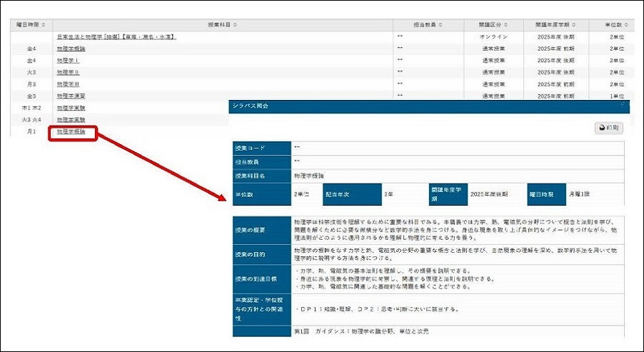Open 物理学概論 link in the 金4 row

coord(71,49)
